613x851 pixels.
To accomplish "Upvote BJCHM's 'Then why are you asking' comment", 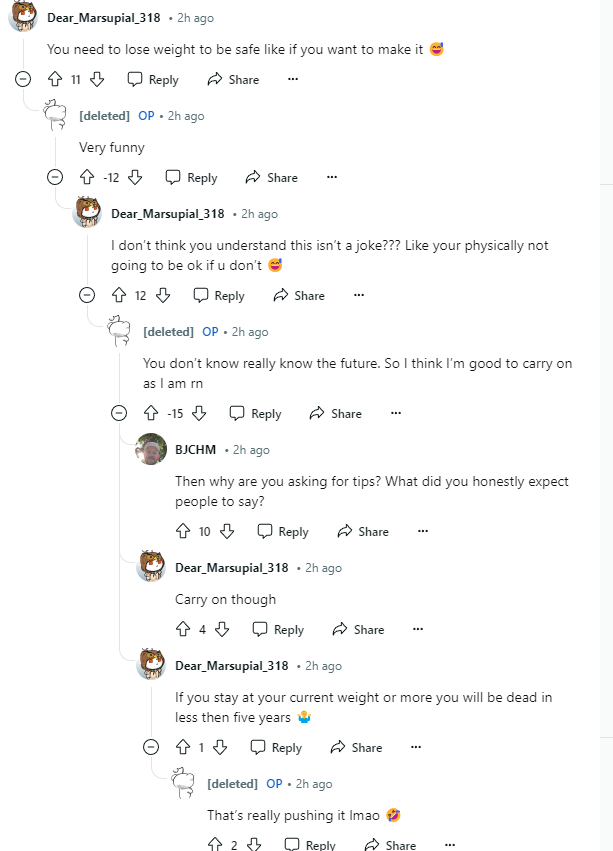I will (x=183, y=532).
